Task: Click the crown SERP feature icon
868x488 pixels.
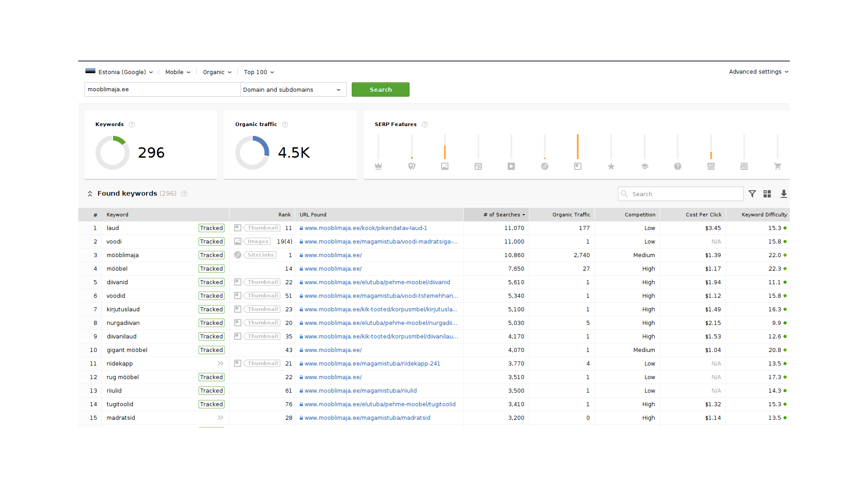Action: (378, 166)
